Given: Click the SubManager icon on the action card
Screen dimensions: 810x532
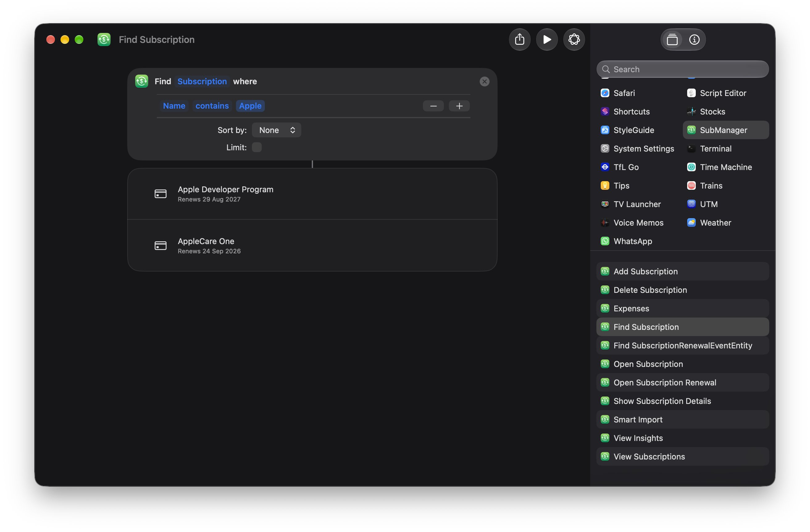Looking at the screenshot, I should coord(141,81).
